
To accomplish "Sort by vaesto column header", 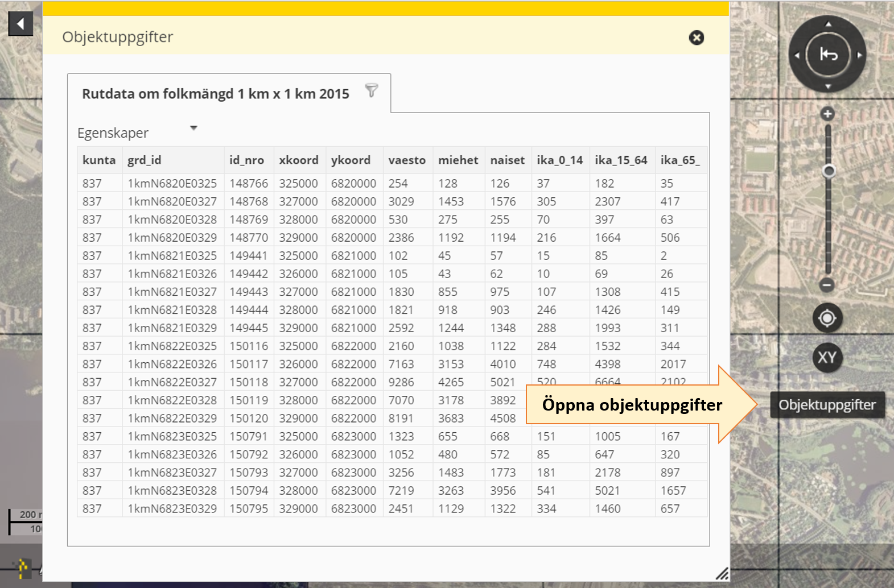I will point(407,160).
